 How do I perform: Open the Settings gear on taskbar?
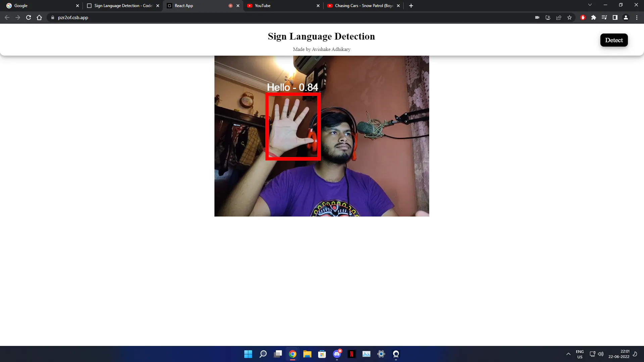point(381,354)
